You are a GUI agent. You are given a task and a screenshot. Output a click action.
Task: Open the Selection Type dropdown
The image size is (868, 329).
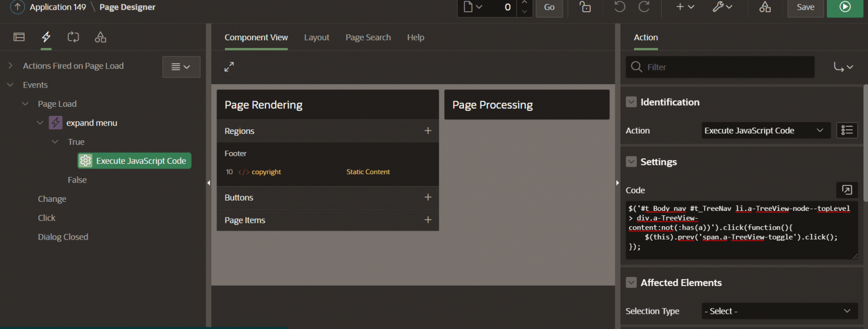(779, 311)
